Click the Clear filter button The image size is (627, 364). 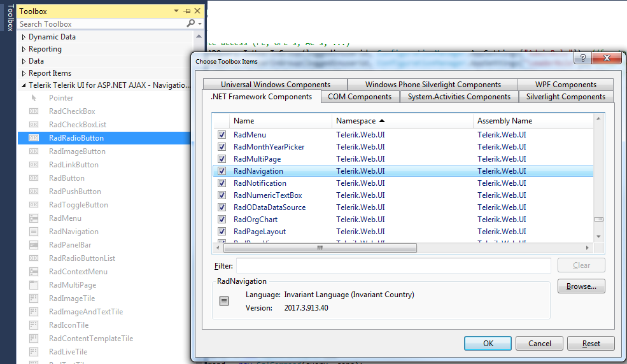[581, 265]
